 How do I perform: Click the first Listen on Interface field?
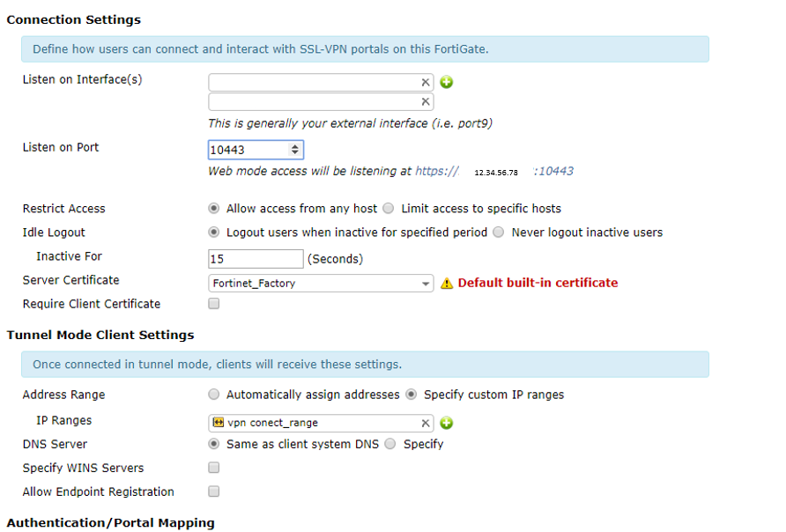point(313,83)
